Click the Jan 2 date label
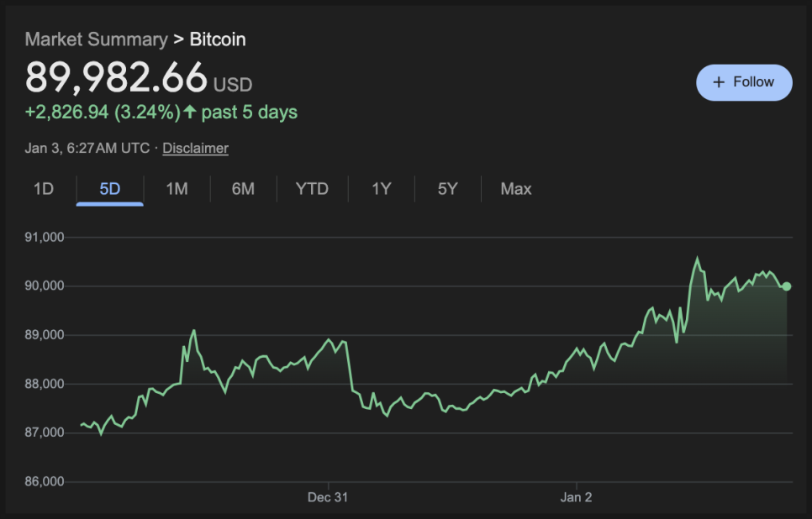 577,497
